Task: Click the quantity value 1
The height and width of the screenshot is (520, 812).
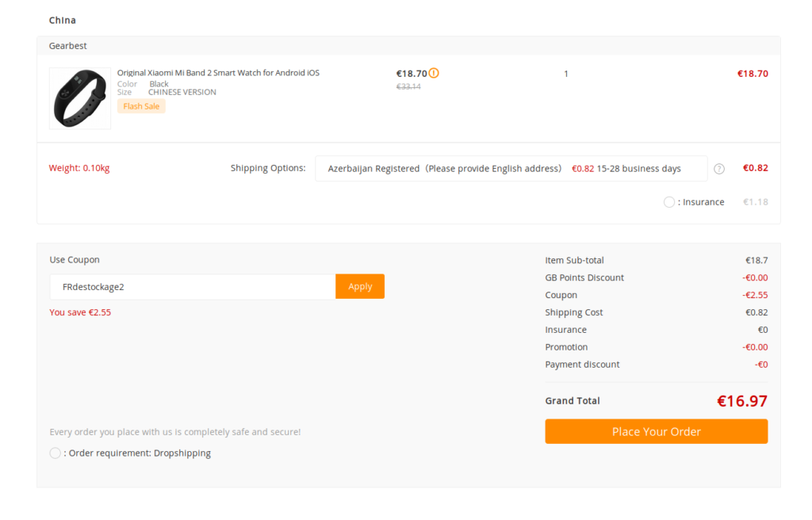Action: [566, 74]
